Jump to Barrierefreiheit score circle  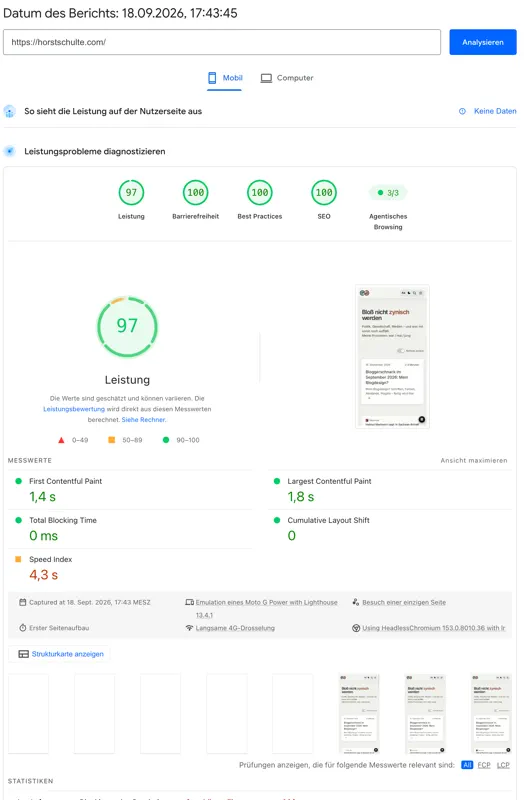click(x=195, y=192)
